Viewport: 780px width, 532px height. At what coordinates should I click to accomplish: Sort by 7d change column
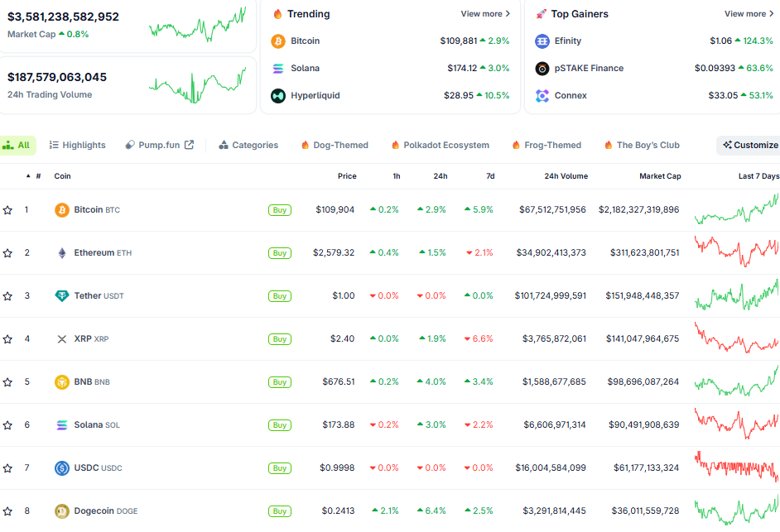(490, 176)
